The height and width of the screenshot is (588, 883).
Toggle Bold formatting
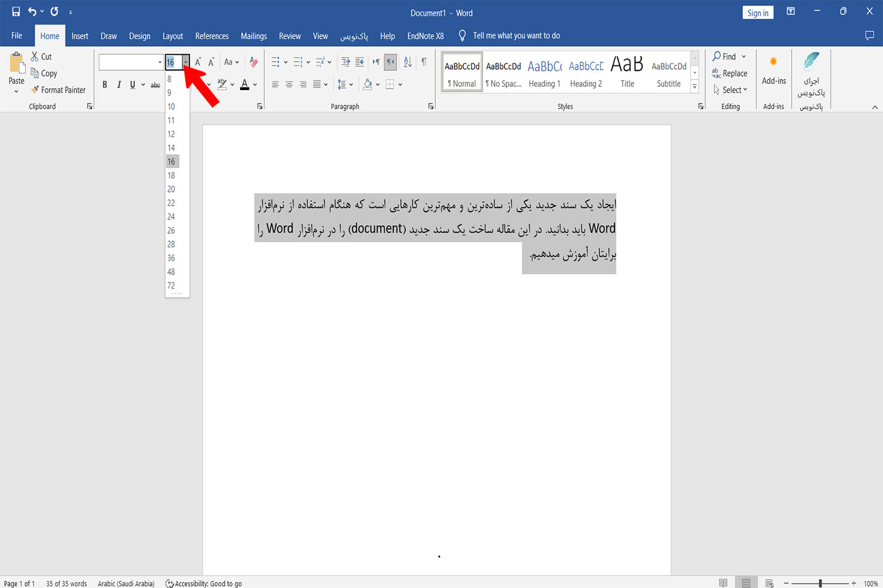coord(105,85)
